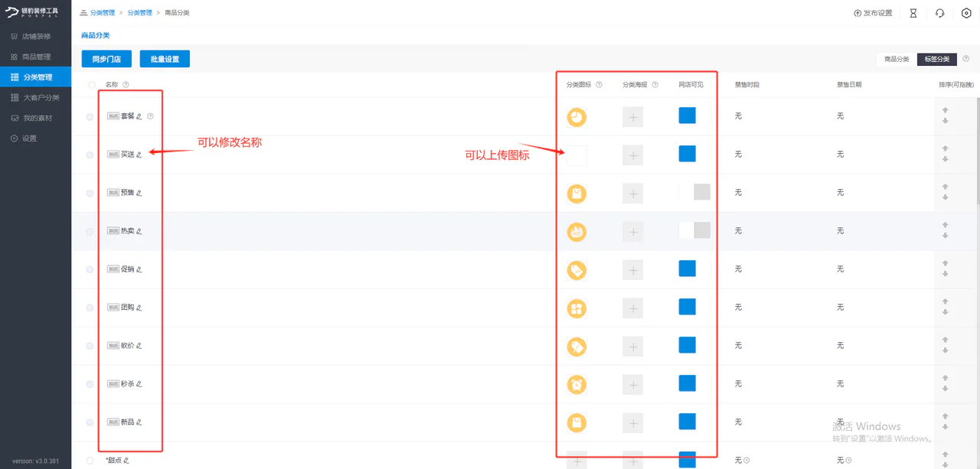980x469 pixels.
Task: Open customer service headset icon
Action: click(940, 13)
